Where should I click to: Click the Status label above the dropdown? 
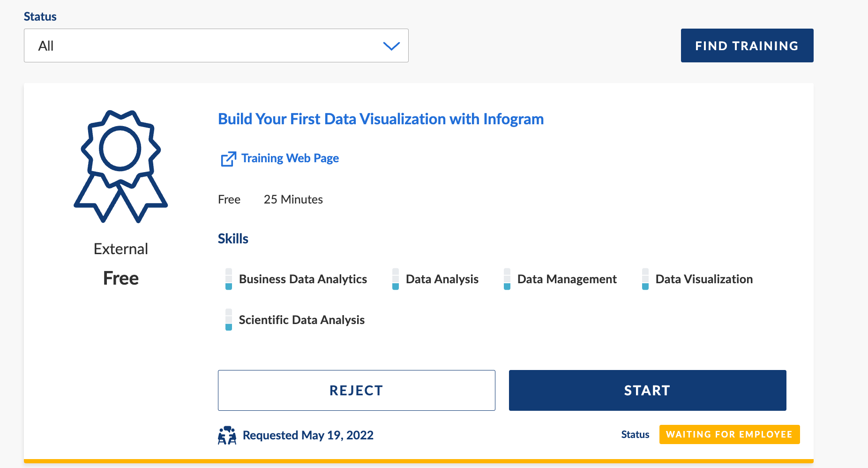tap(40, 17)
